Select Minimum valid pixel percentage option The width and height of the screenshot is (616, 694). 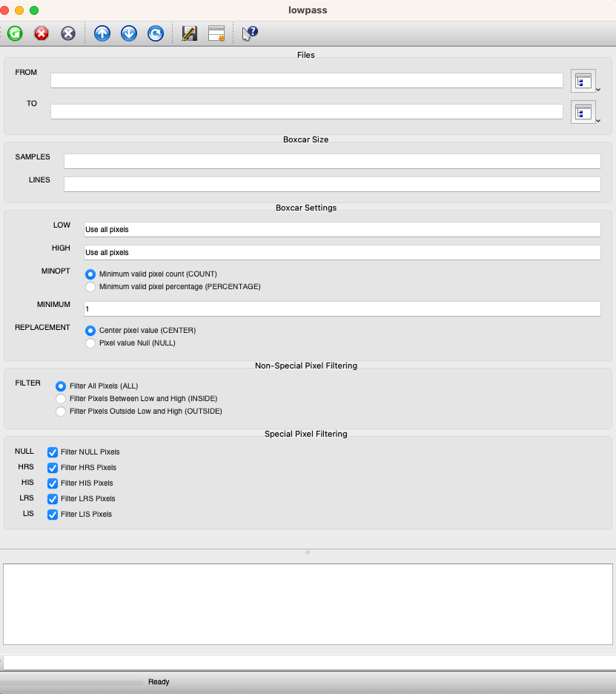click(x=91, y=286)
